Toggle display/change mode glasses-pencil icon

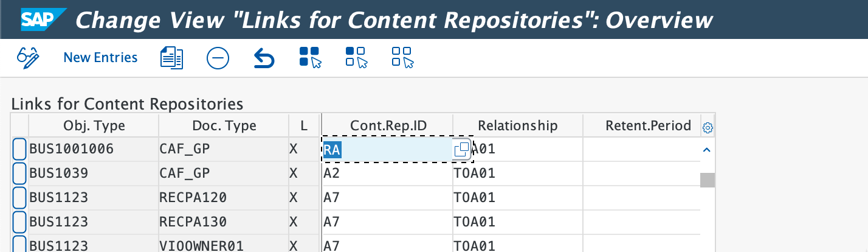28,58
